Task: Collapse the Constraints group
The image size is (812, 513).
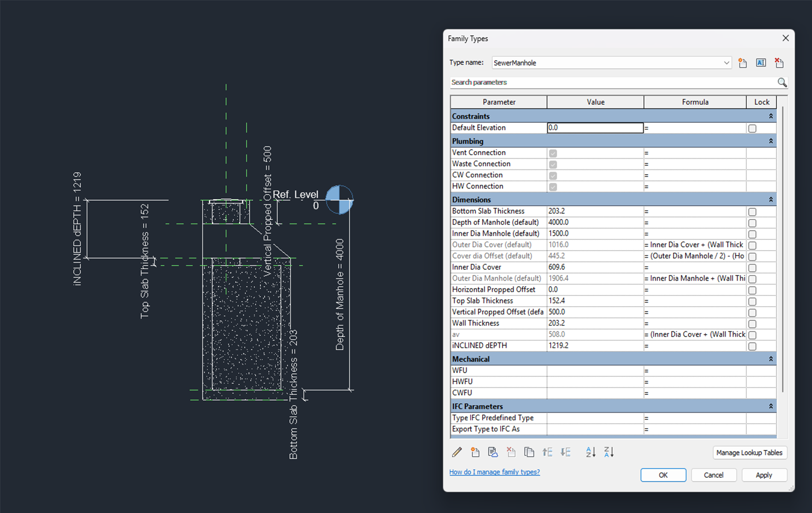Action: pyautogui.click(x=771, y=116)
